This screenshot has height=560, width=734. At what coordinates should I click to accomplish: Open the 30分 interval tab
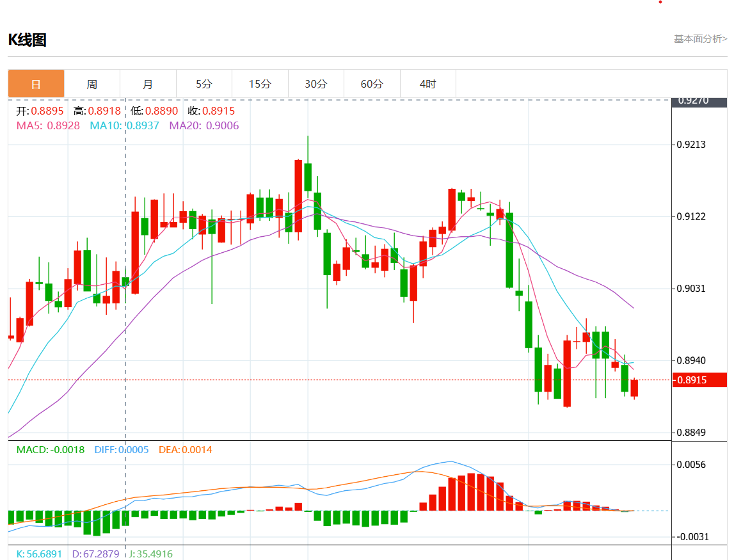[316, 84]
